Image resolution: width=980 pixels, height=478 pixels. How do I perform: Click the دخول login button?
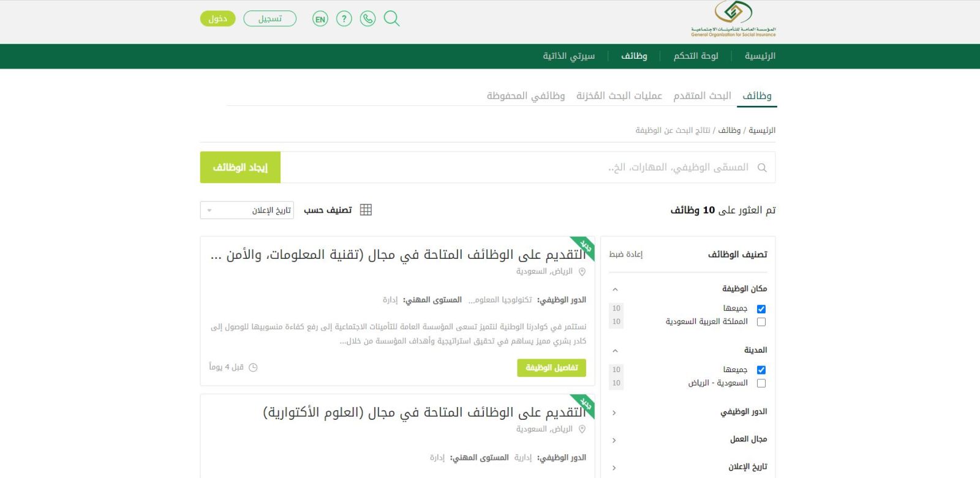[x=218, y=19]
